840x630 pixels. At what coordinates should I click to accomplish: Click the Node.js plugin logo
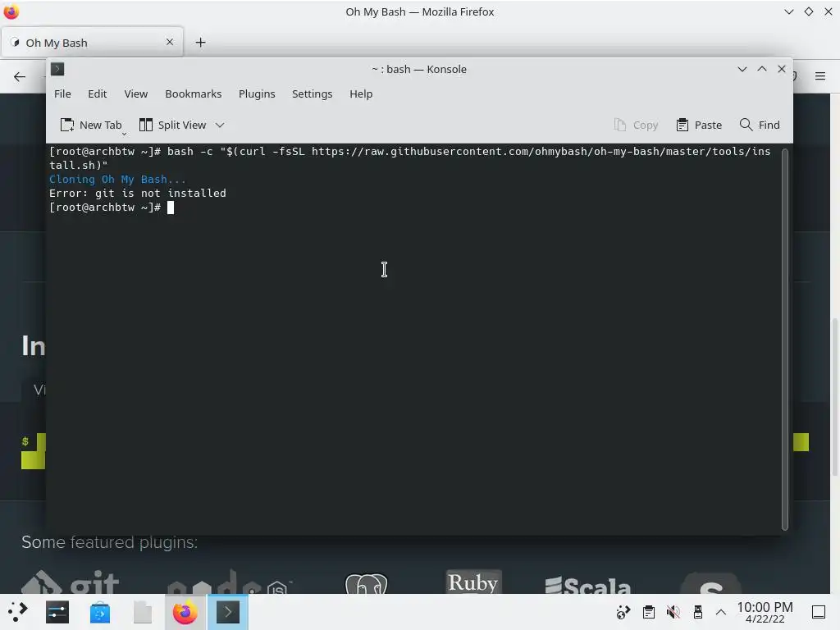click(230, 582)
